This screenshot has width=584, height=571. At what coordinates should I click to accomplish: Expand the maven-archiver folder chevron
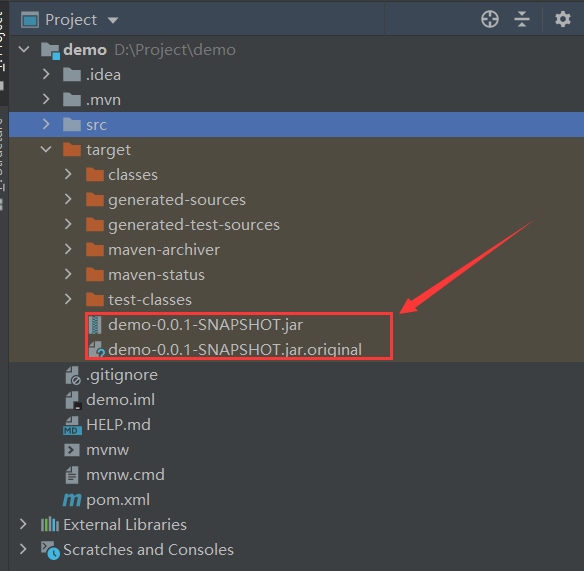68,249
